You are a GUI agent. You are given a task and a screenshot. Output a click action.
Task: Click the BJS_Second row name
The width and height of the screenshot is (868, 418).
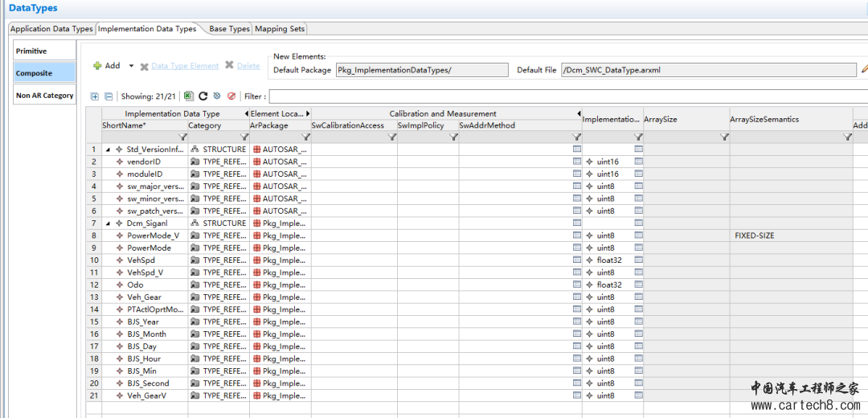tap(148, 383)
